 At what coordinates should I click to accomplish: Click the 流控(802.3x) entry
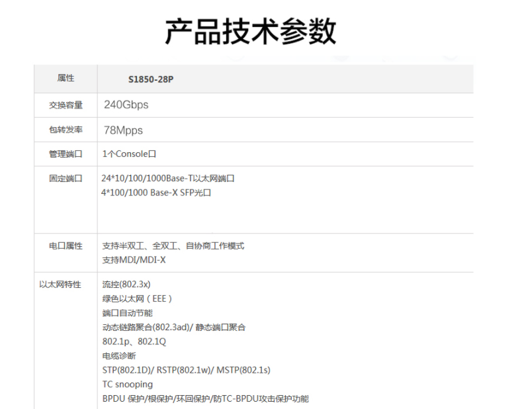(122, 285)
